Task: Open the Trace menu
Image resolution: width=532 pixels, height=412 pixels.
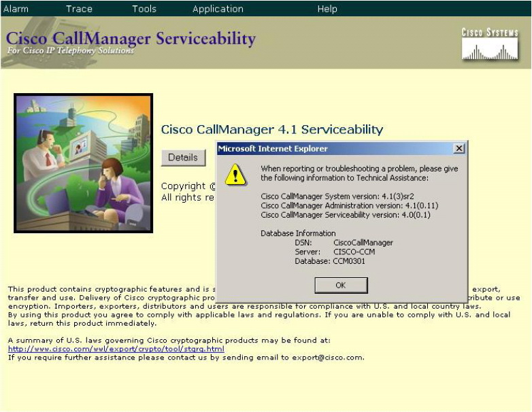Action: tap(79, 9)
